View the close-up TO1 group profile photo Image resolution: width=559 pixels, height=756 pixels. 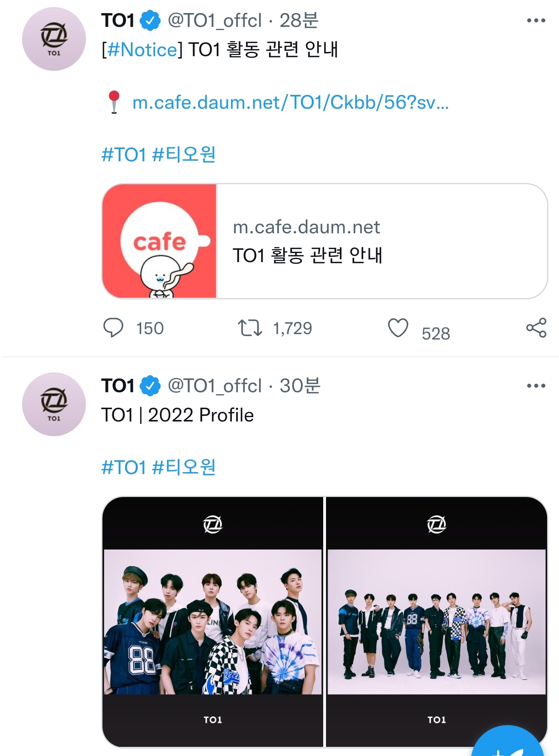point(213,622)
